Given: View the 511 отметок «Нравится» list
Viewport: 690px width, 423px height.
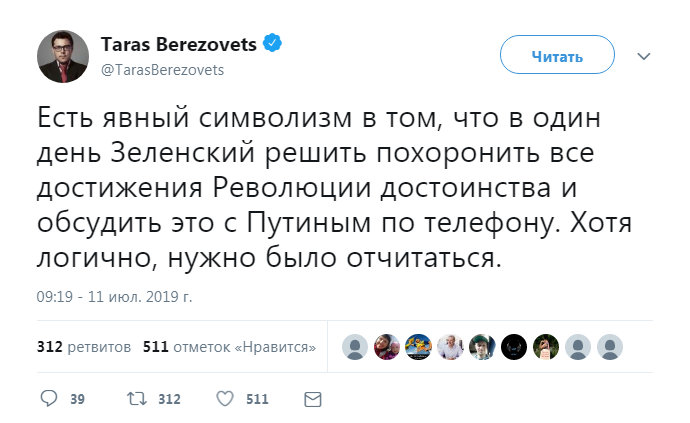Looking at the screenshot, I should click(230, 347).
